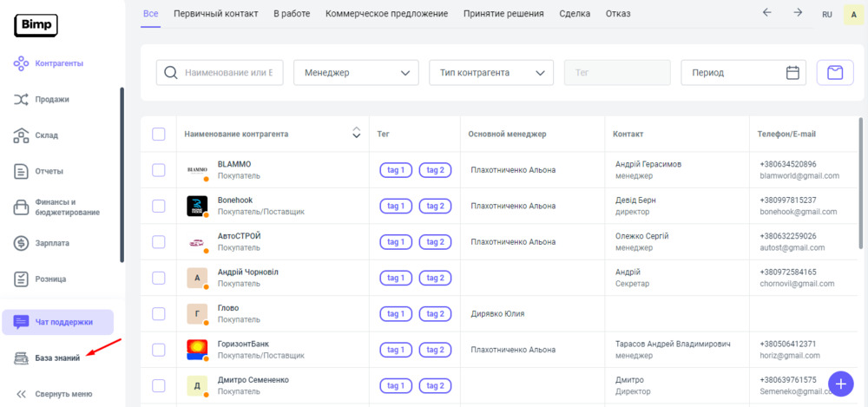This screenshot has width=868, height=407.
Task: Open the База знаний knowledge base icon
Action: tap(22, 358)
